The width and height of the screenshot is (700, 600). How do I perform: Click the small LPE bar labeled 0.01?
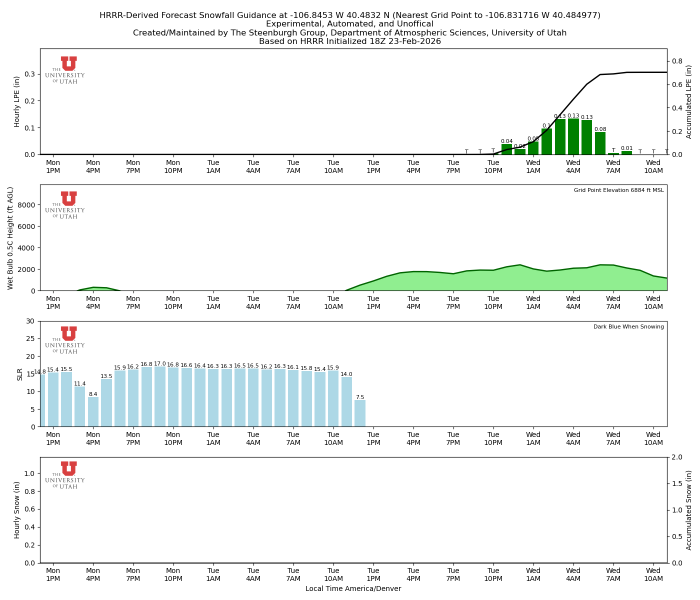click(x=626, y=153)
